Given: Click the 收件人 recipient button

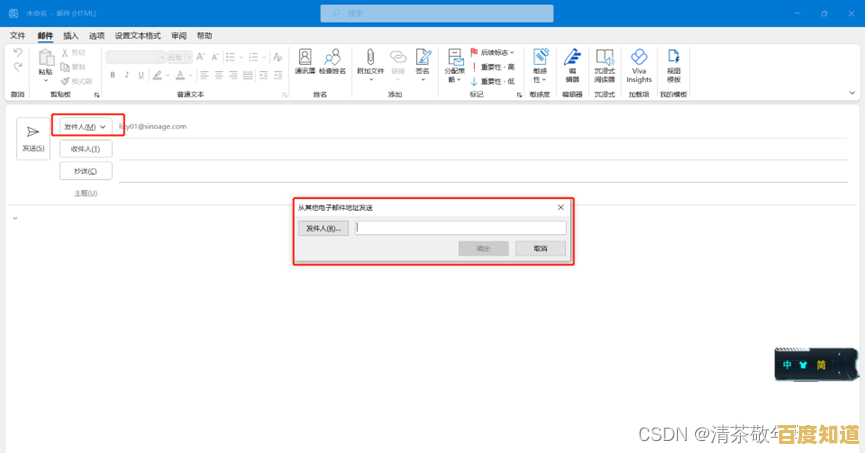Looking at the screenshot, I should click(x=85, y=149).
